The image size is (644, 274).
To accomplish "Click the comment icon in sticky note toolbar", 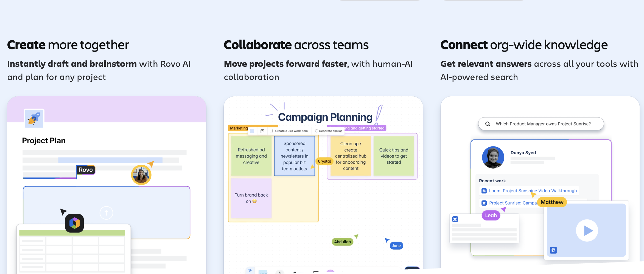I will [262, 131].
